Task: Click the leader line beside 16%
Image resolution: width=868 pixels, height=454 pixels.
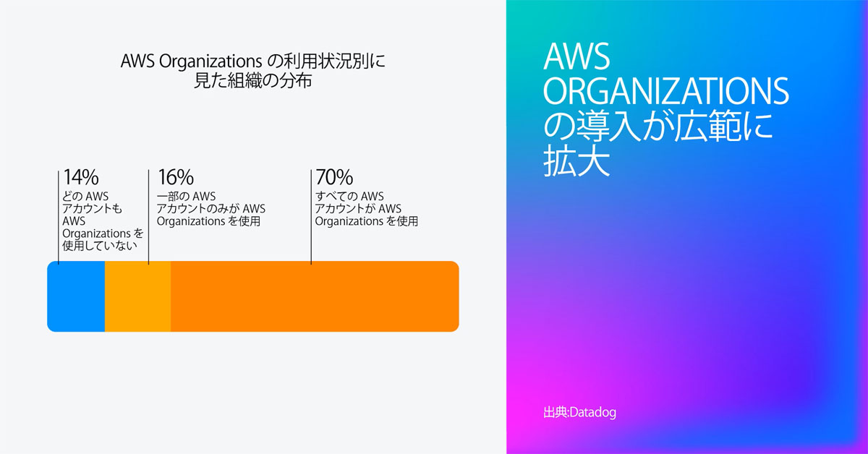Action: click(x=149, y=217)
